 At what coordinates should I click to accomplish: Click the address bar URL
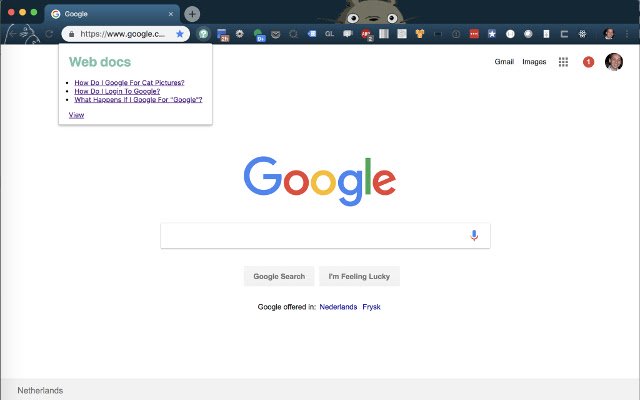[x=122, y=34]
